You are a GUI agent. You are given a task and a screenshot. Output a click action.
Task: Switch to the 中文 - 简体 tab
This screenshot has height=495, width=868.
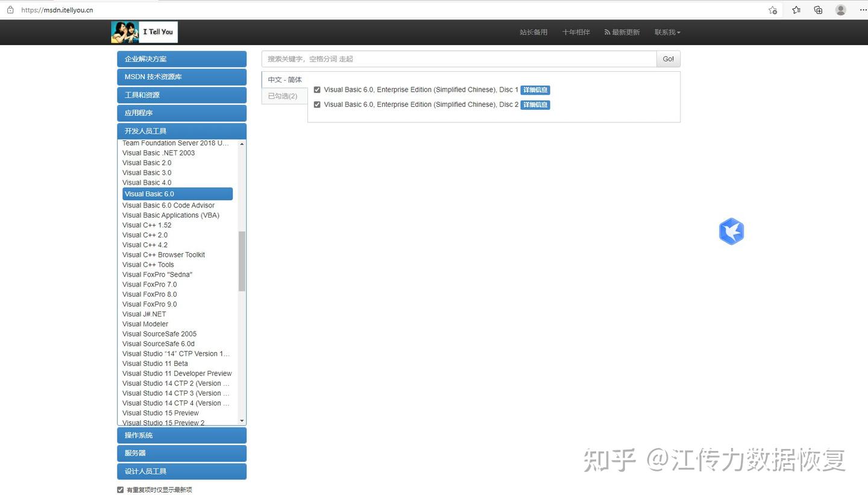pos(285,80)
